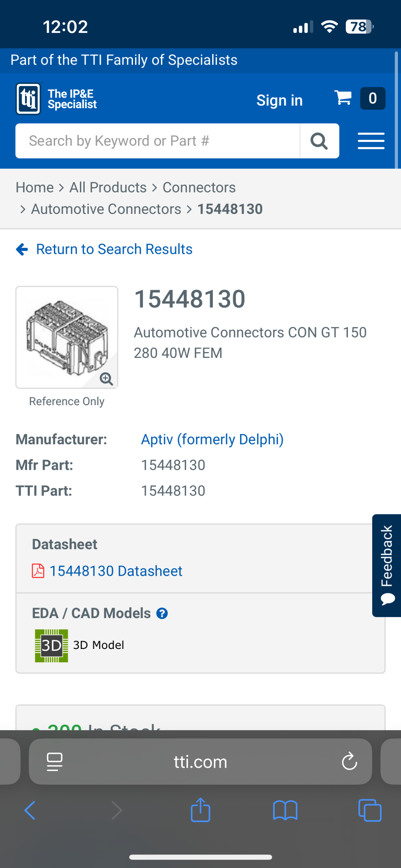401x868 pixels.
Task: Open the hamburger menu
Action: pos(371,141)
